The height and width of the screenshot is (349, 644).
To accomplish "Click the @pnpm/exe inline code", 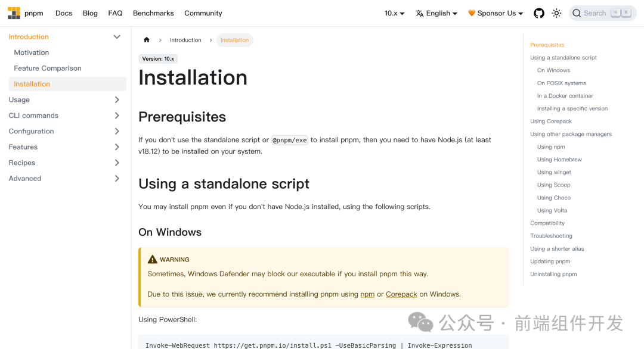I will (x=290, y=140).
